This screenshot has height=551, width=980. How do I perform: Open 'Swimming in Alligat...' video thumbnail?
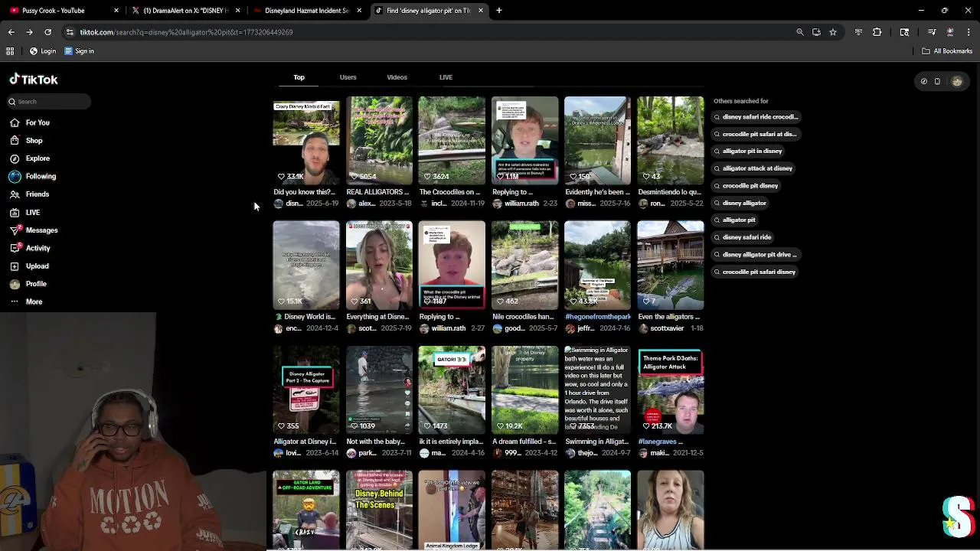coord(597,390)
